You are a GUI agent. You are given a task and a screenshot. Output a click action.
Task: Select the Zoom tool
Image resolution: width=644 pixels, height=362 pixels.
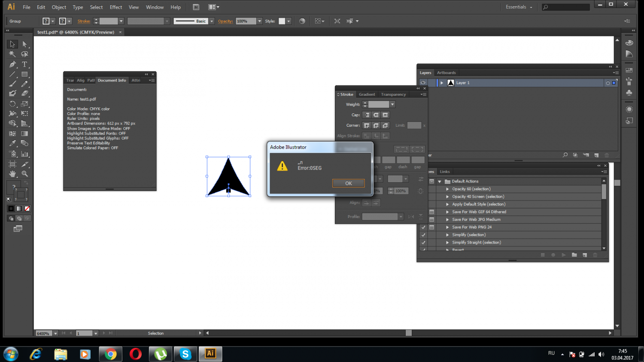pos(24,174)
